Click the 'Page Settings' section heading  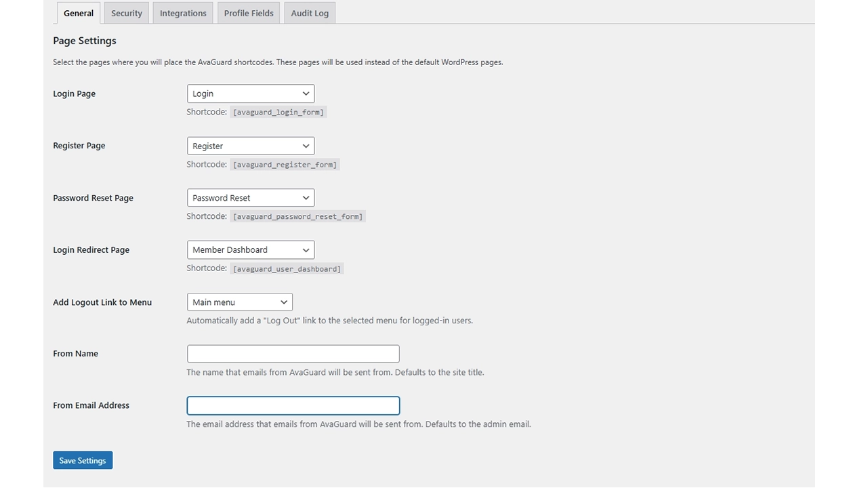tap(85, 41)
